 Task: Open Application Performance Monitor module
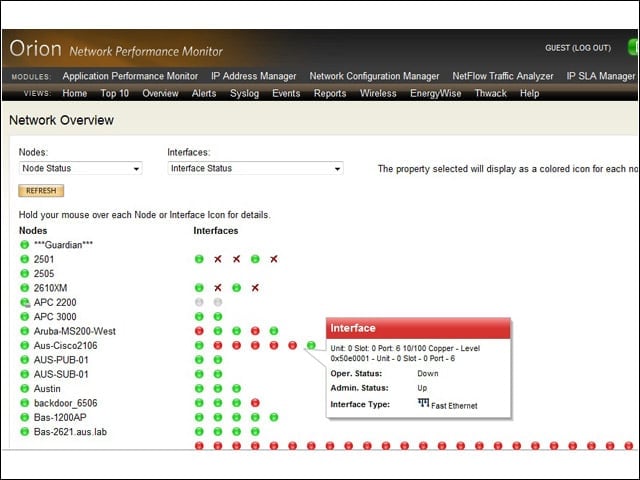coord(130,76)
